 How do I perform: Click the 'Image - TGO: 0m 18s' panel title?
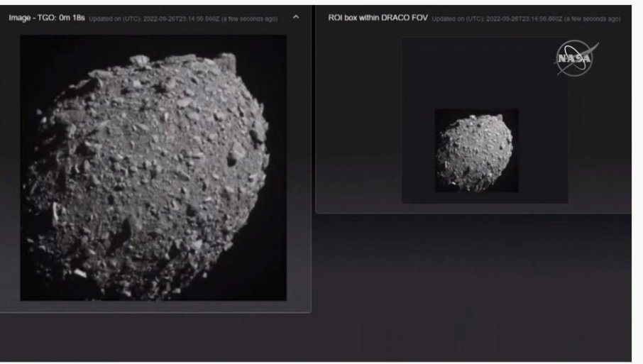[x=47, y=17]
